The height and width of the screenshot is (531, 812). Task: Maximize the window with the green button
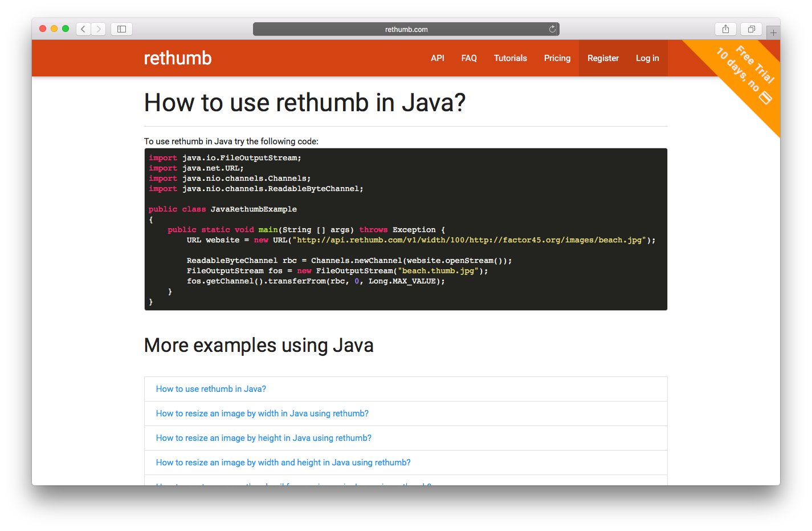[66, 29]
